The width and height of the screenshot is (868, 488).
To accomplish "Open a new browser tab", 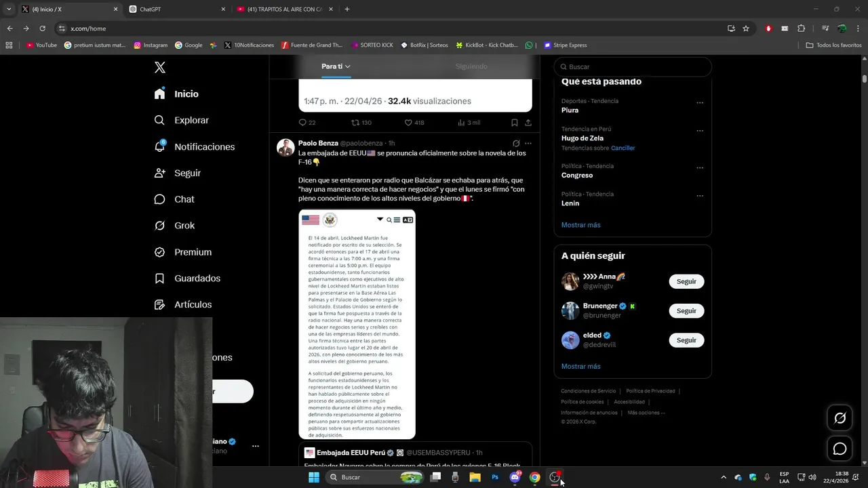I will [347, 9].
